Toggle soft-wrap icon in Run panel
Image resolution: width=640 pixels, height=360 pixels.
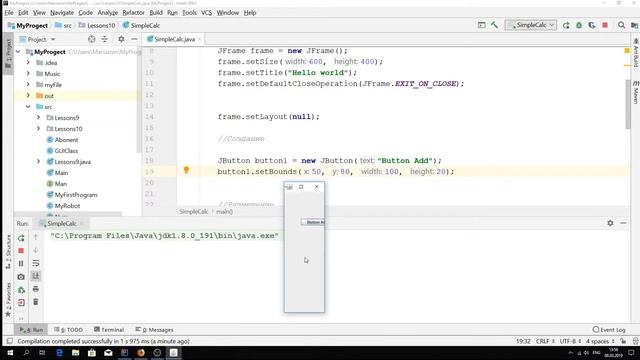click(x=36, y=263)
